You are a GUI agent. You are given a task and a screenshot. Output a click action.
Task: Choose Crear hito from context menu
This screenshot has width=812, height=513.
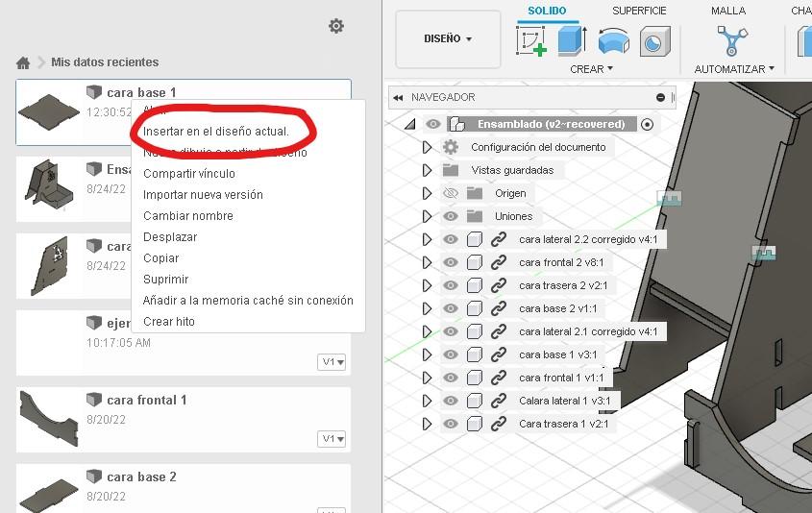tap(169, 322)
